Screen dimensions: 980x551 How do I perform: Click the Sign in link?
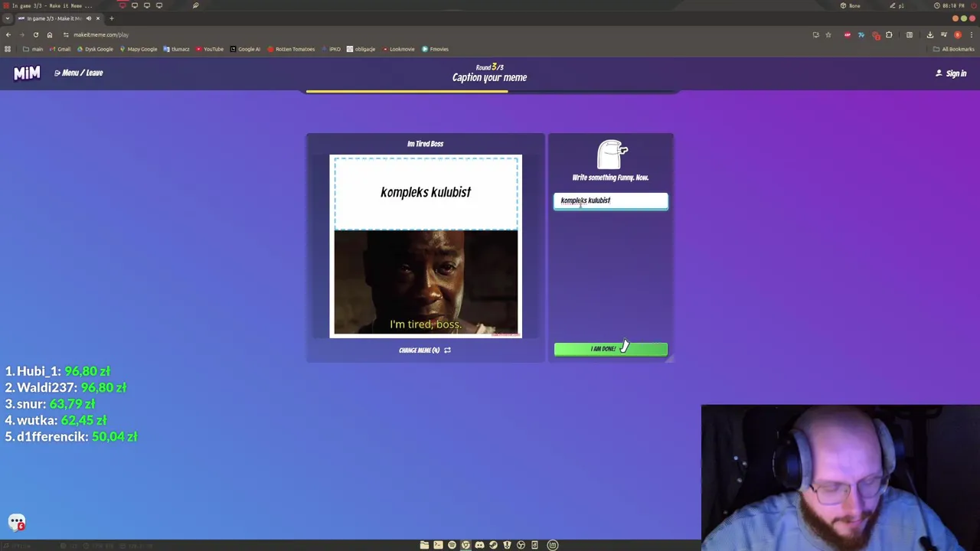tap(951, 73)
